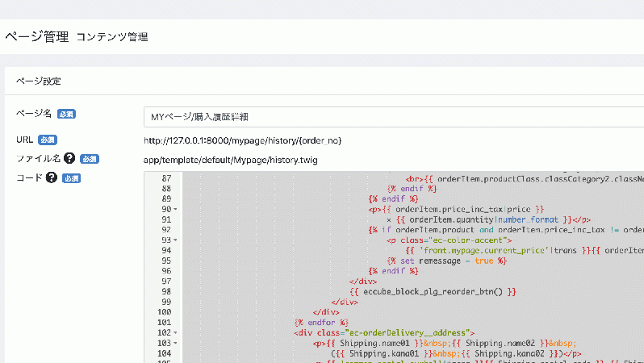Image resolution: width=644 pixels, height=363 pixels.
Task: Collapse the code fold at line 102
Action: click(175, 332)
